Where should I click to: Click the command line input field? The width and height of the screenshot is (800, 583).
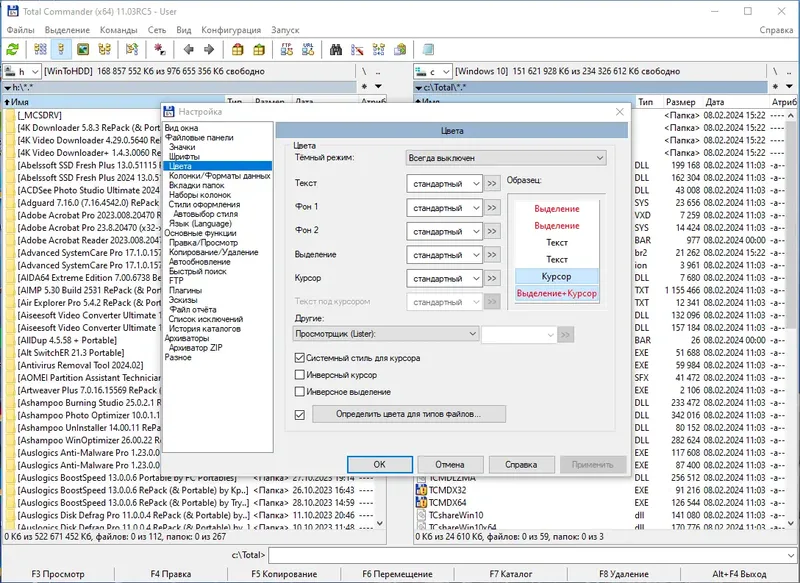pos(530,554)
